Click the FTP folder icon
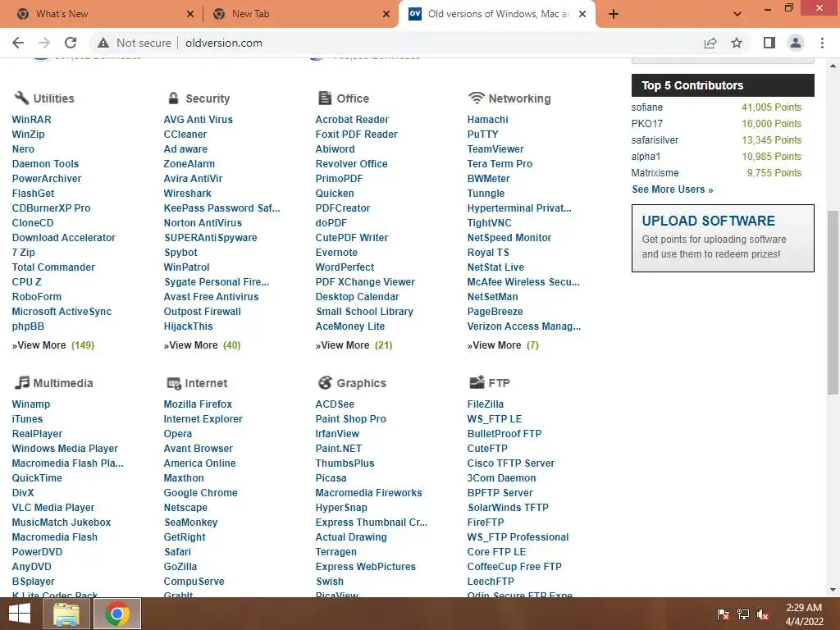Screen dimensions: 840x630 [x=477, y=382]
